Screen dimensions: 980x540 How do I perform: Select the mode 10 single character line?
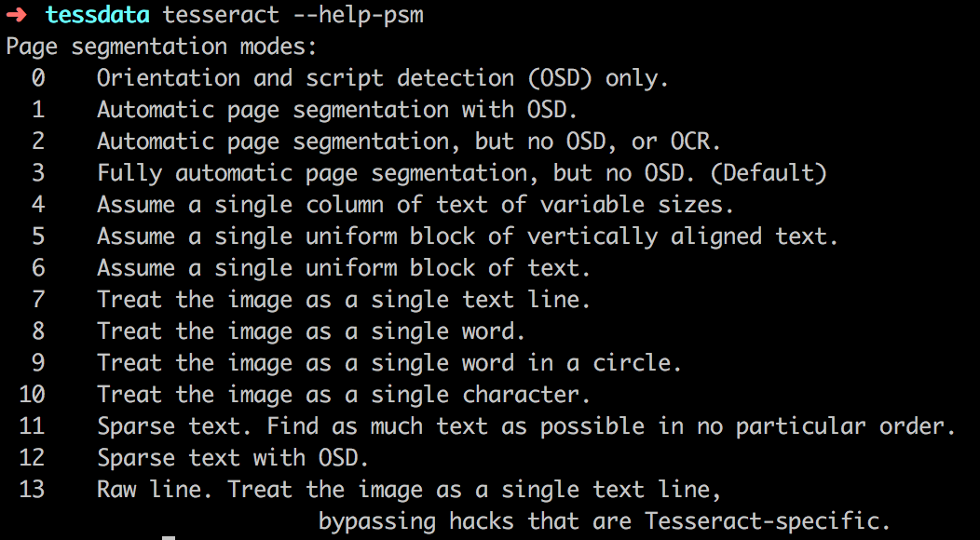(x=305, y=395)
